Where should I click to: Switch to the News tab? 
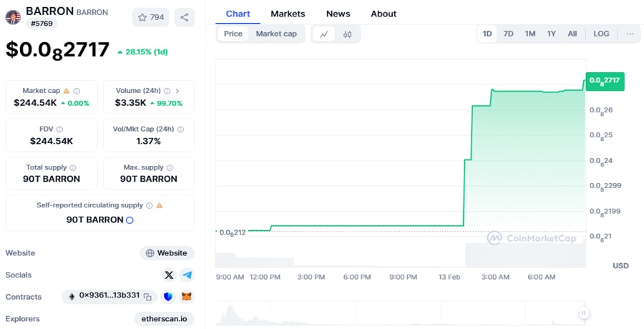[x=338, y=14]
